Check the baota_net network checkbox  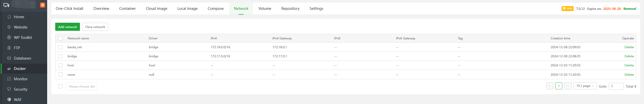point(61,47)
